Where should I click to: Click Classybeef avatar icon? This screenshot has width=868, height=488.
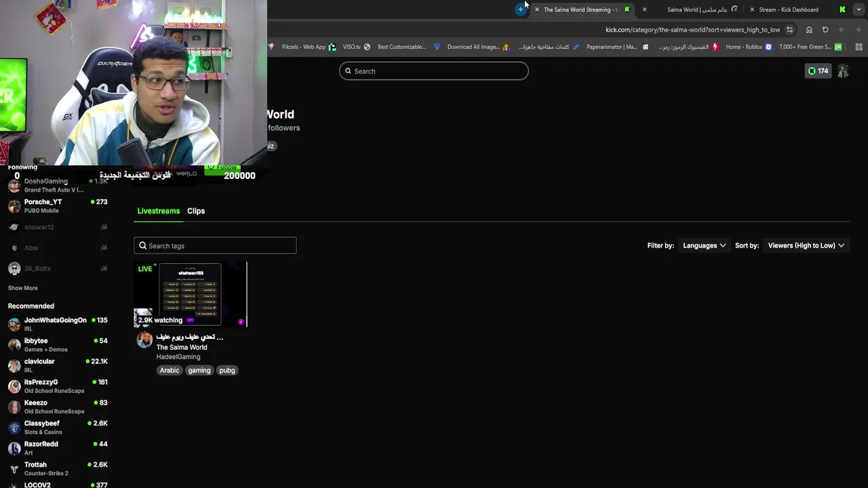(14, 428)
